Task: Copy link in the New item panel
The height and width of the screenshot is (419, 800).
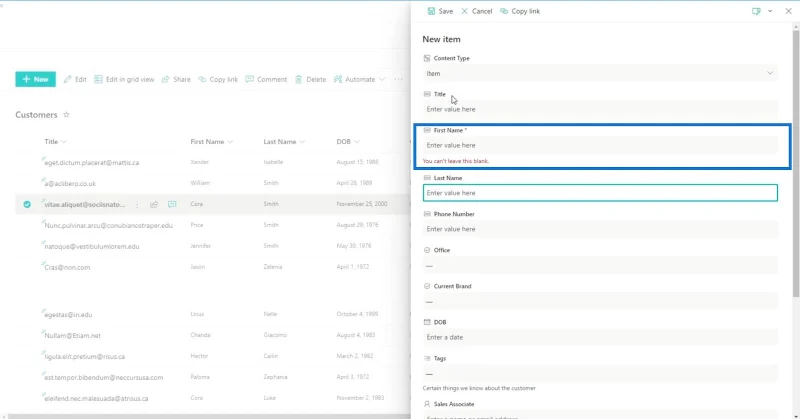Action: tap(520, 11)
